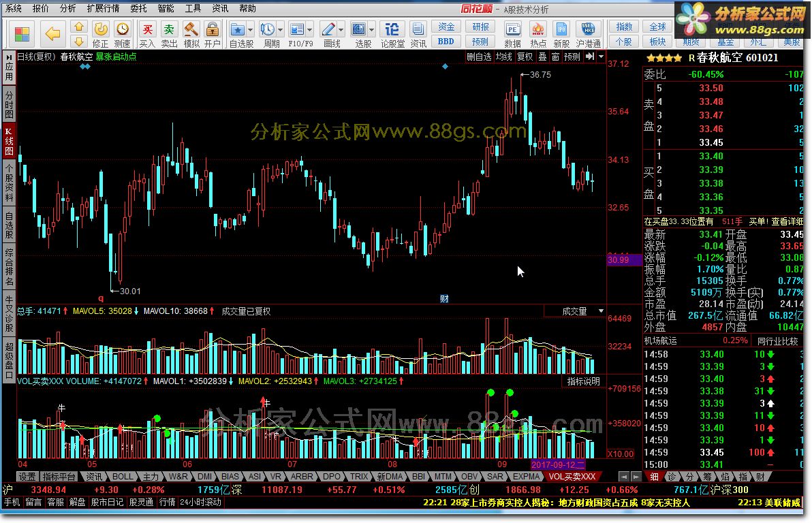Click the yellow back arrow icon

pos(52,34)
